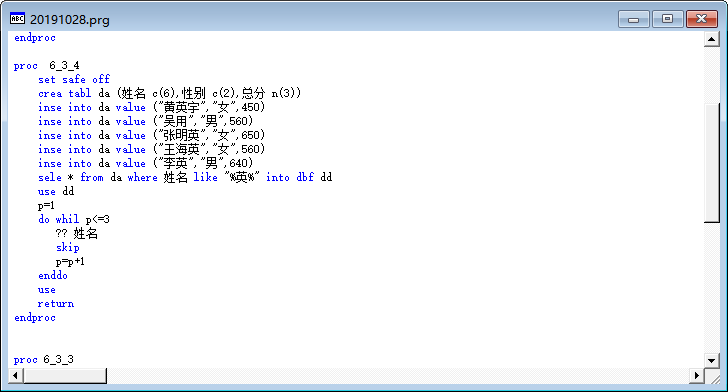Screen dimensions: 728x392
Task: Click the "p=p+1" line
Action: [x=70, y=261]
